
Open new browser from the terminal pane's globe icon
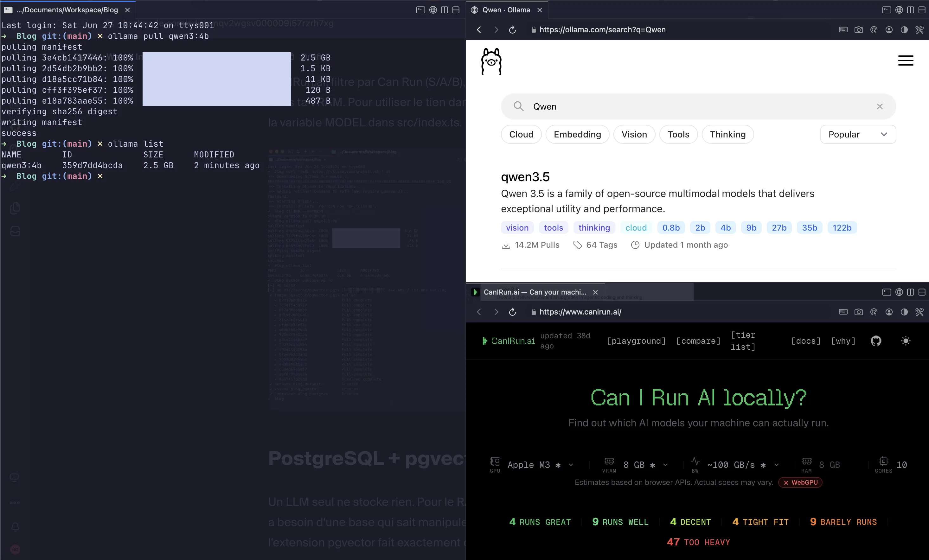(x=433, y=10)
